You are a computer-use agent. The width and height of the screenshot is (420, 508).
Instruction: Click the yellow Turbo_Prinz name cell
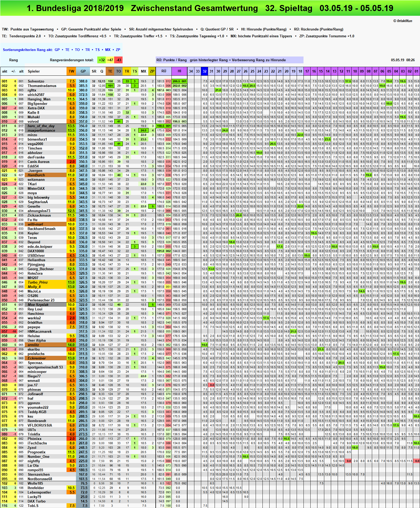point(45,282)
